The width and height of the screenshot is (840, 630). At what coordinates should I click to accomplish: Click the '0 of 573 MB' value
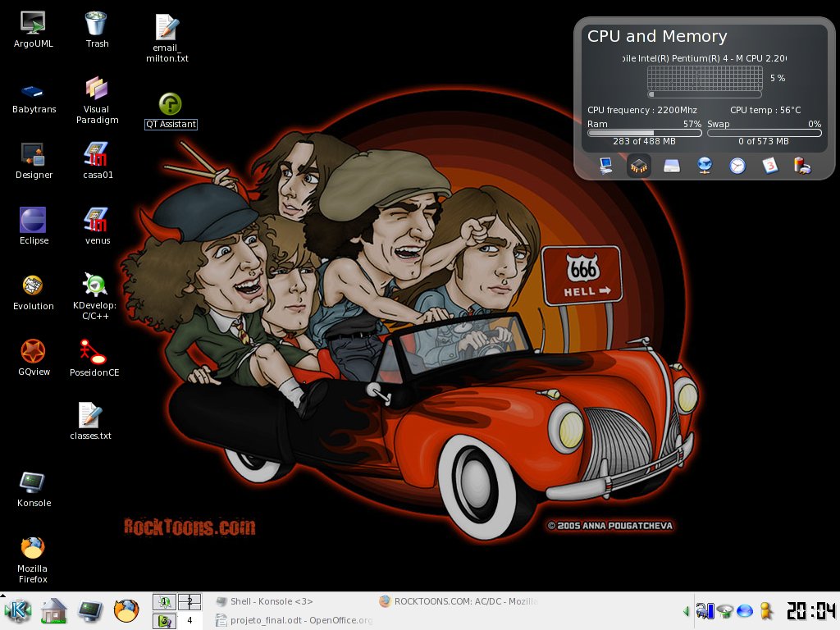[764, 141]
